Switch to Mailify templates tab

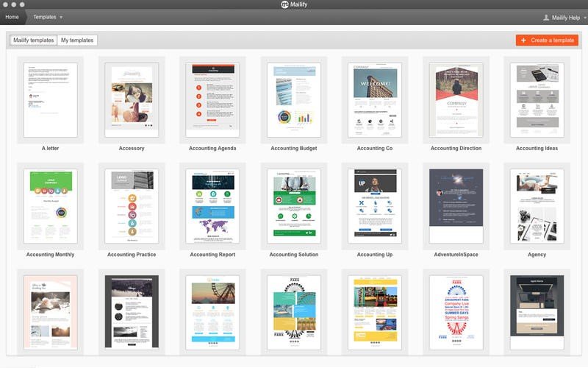click(33, 40)
